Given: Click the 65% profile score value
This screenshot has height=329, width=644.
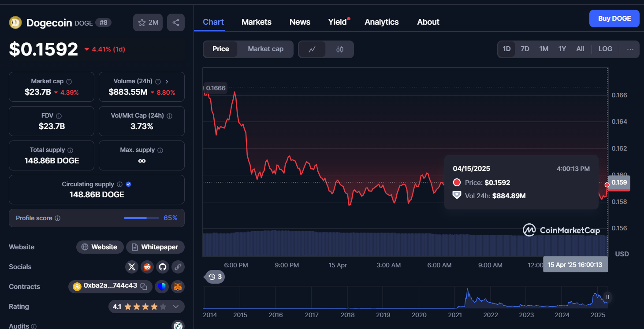Looking at the screenshot, I should tap(171, 218).
